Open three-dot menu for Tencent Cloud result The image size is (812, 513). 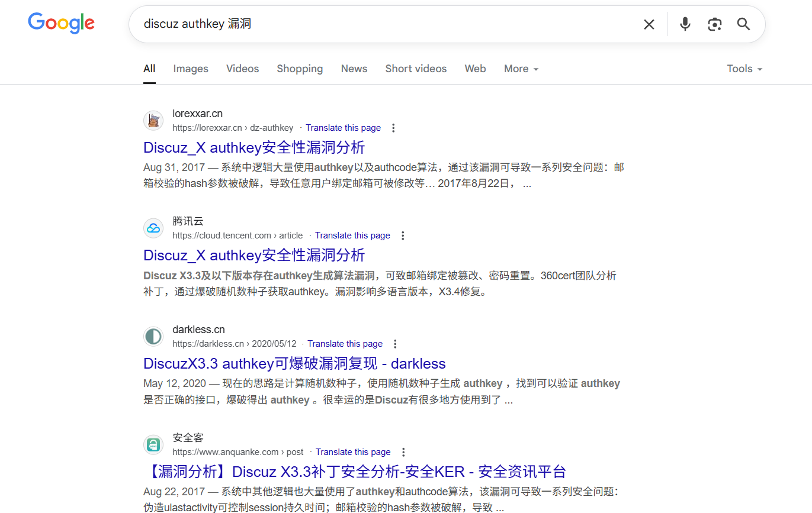coord(403,235)
